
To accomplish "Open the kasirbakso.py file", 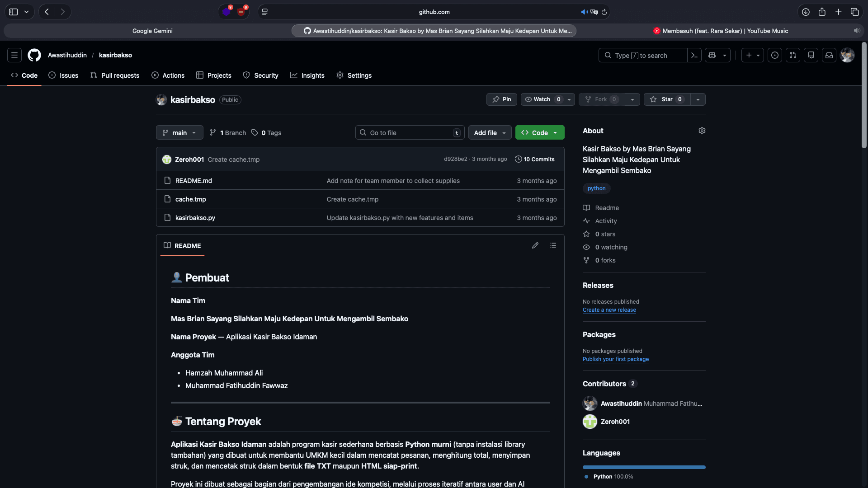I will (x=195, y=218).
